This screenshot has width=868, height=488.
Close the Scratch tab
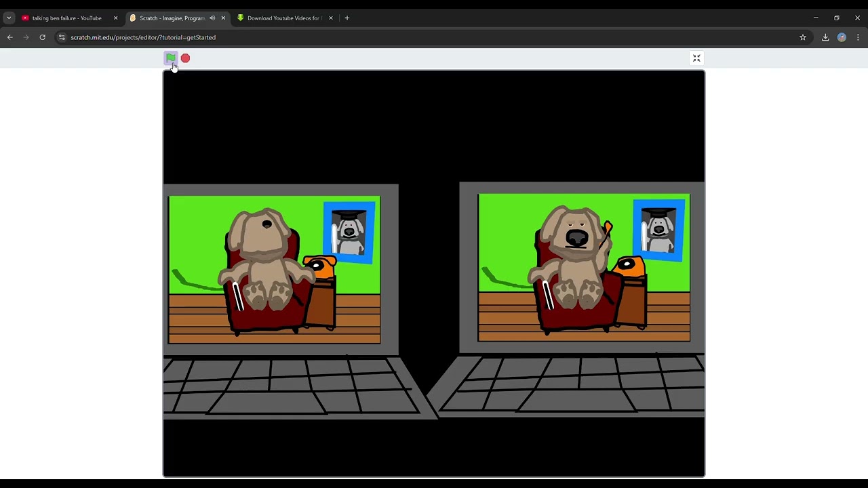click(x=223, y=18)
